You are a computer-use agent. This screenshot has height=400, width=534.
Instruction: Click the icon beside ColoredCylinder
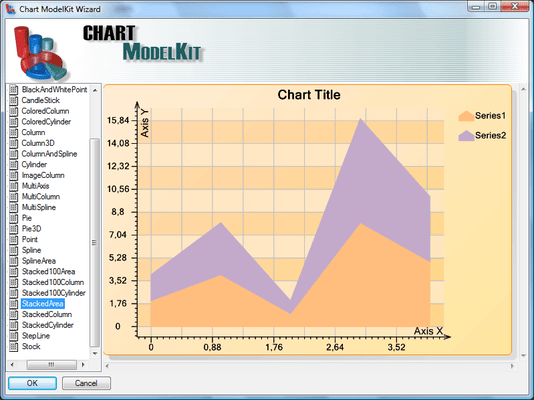tap(14, 122)
